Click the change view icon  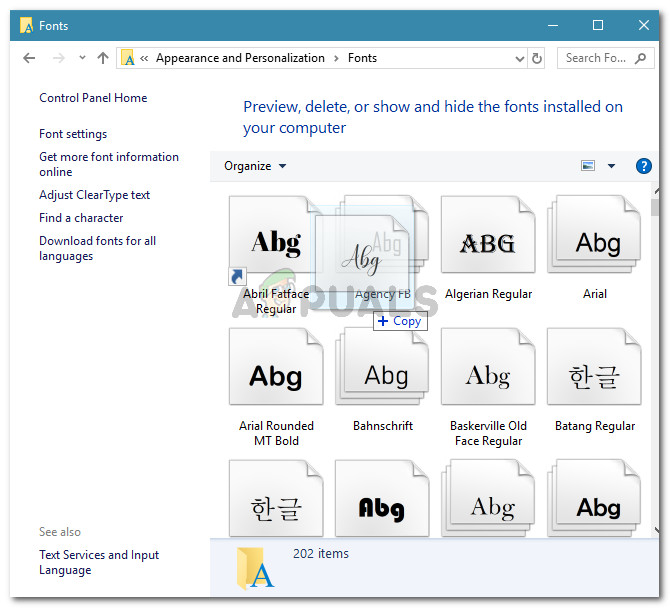(588, 165)
